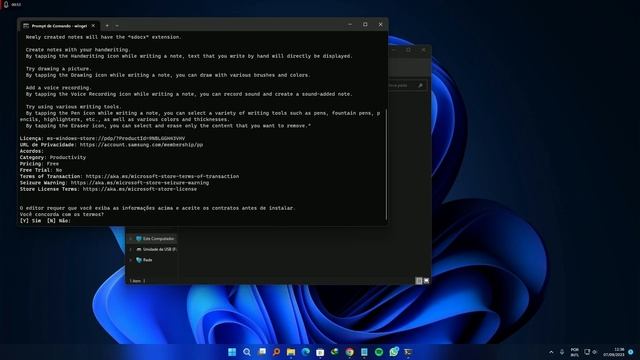This screenshot has width=640, height=360.
Task: Launch Google Chrome from taskbar
Action: [349, 352]
